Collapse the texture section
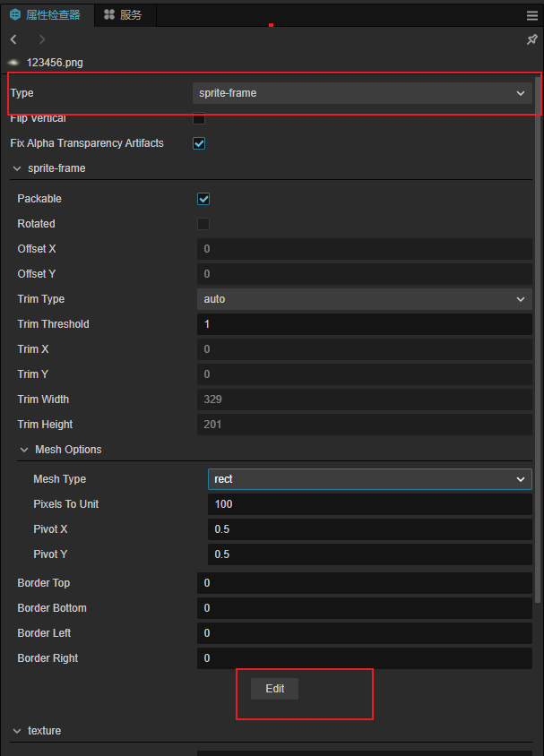The width and height of the screenshot is (544, 756). 17,731
